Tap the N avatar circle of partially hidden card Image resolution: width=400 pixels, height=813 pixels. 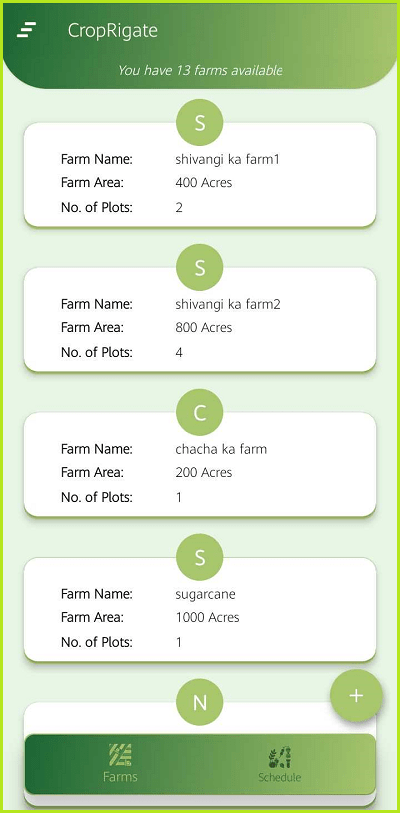tap(200, 703)
